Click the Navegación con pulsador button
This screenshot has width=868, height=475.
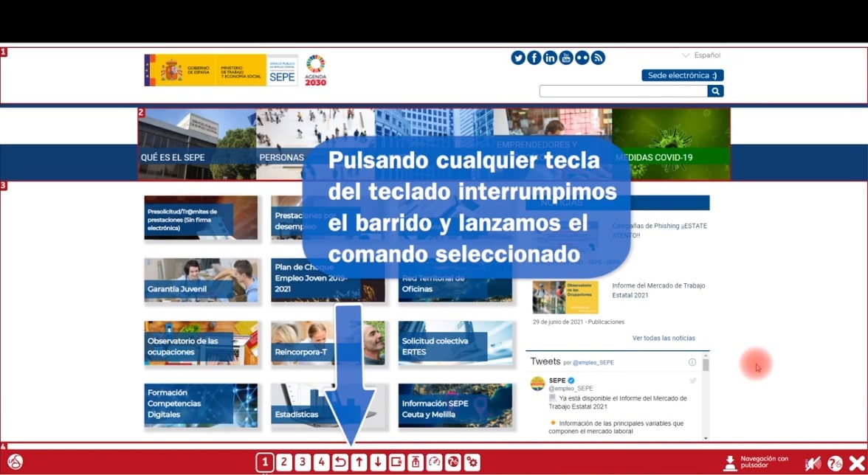pos(756,462)
